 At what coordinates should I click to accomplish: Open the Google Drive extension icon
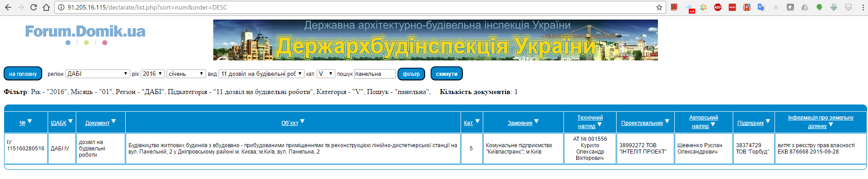(805, 7)
